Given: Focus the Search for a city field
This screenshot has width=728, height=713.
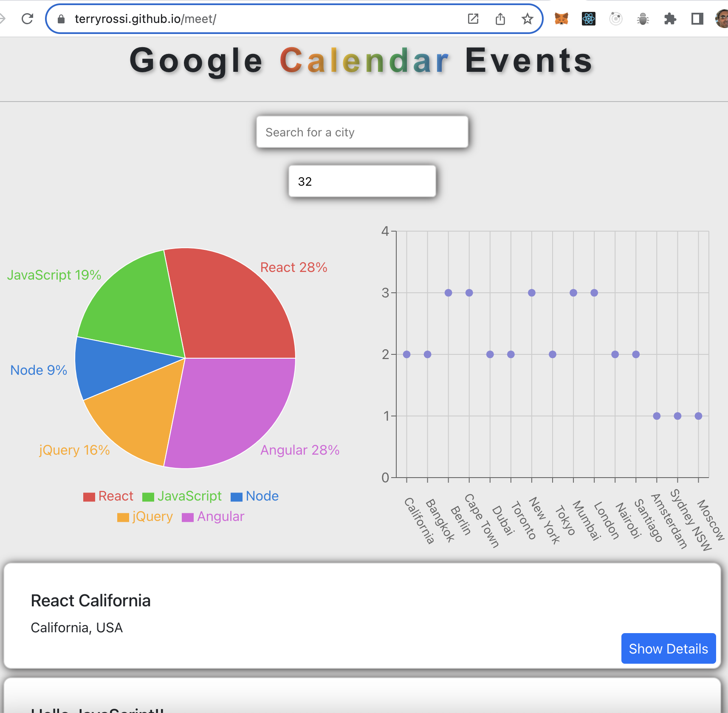Looking at the screenshot, I should (x=362, y=132).
